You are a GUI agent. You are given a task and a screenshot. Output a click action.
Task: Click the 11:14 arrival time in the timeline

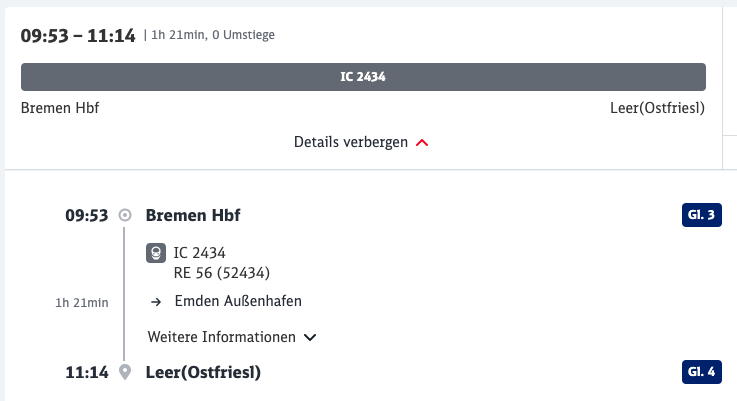pos(86,373)
